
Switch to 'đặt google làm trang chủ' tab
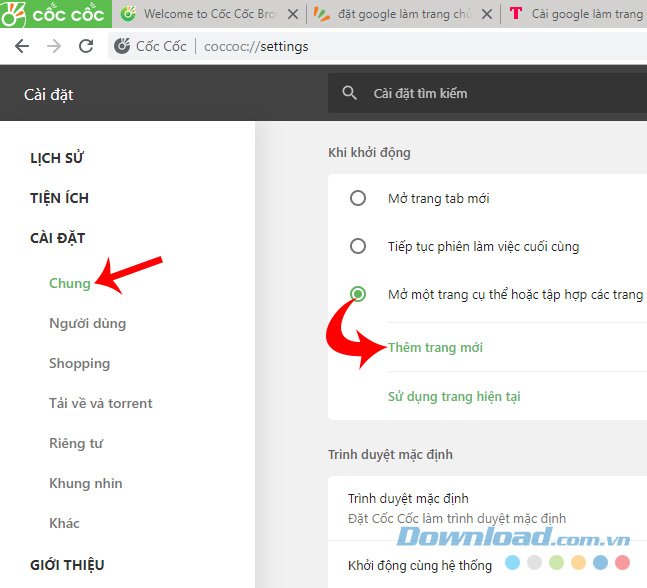(x=404, y=14)
